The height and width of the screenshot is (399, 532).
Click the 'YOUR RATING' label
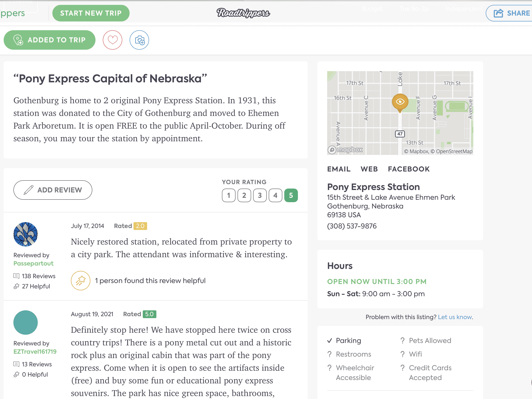click(244, 182)
